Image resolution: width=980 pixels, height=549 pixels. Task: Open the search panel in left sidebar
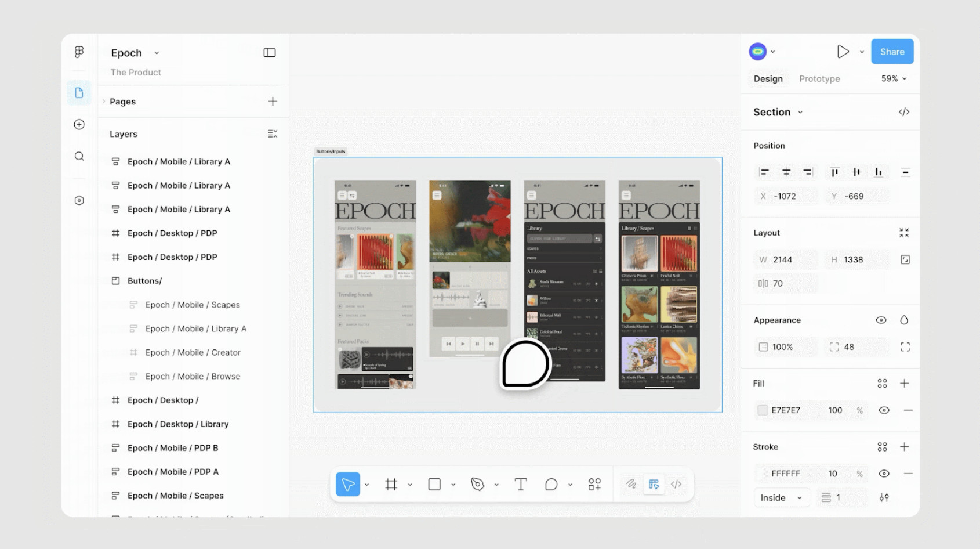[79, 156]
